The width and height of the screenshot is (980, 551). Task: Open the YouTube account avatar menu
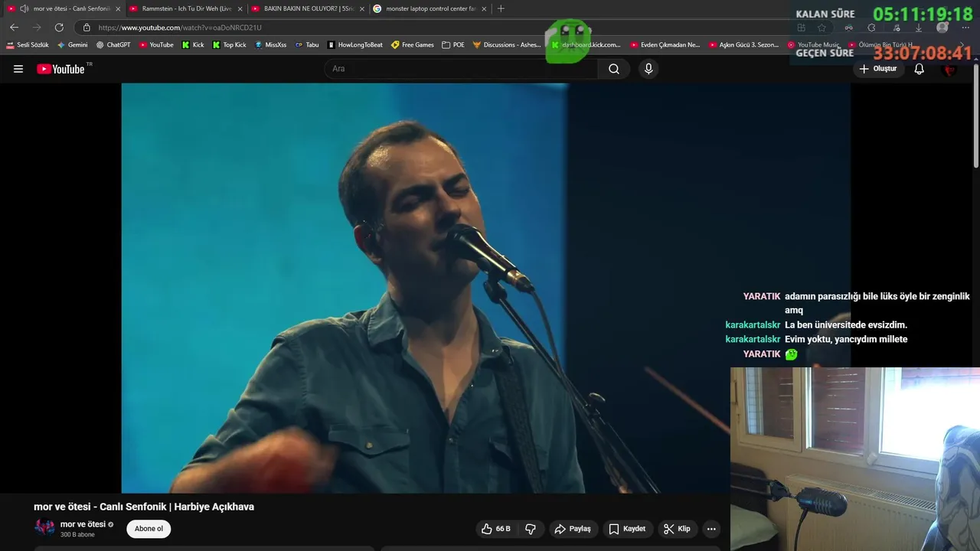coord(950,69)
